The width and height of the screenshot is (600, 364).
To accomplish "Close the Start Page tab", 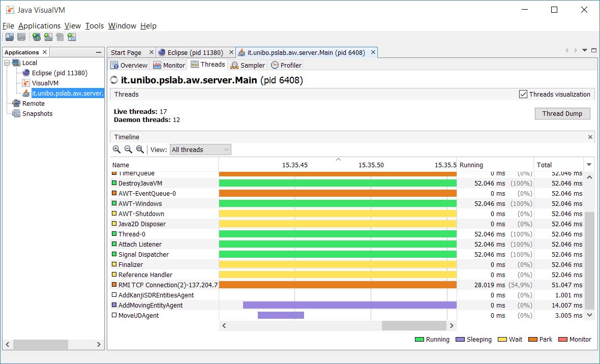I will pyautogui.click(x=151, y=52).
